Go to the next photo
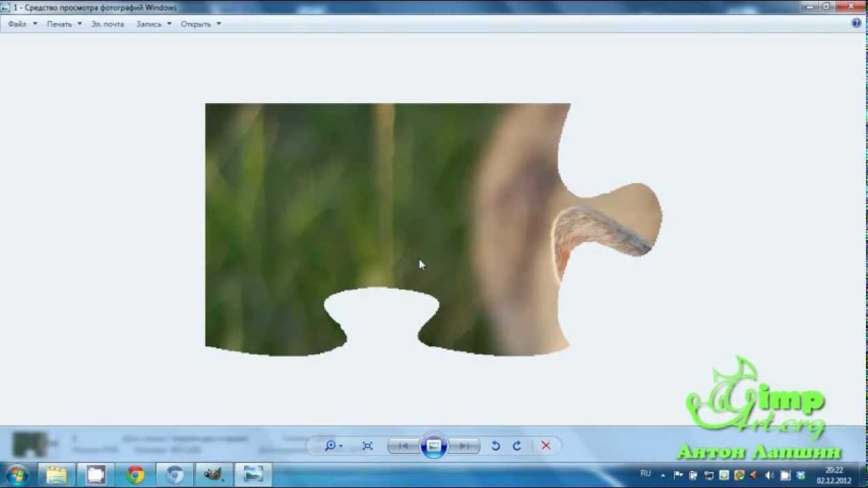Screen dimensions: 868x488 (x=465, y=445)
